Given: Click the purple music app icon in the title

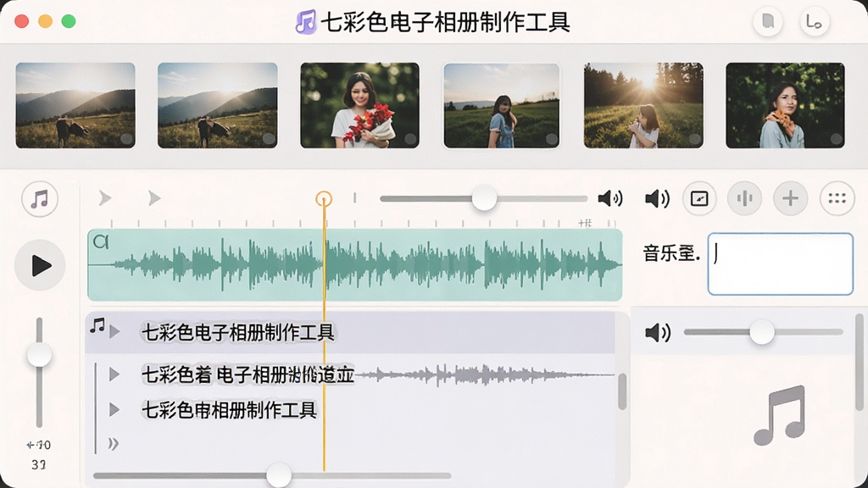Looking at the screenshot, I should (x=305, y=22).
